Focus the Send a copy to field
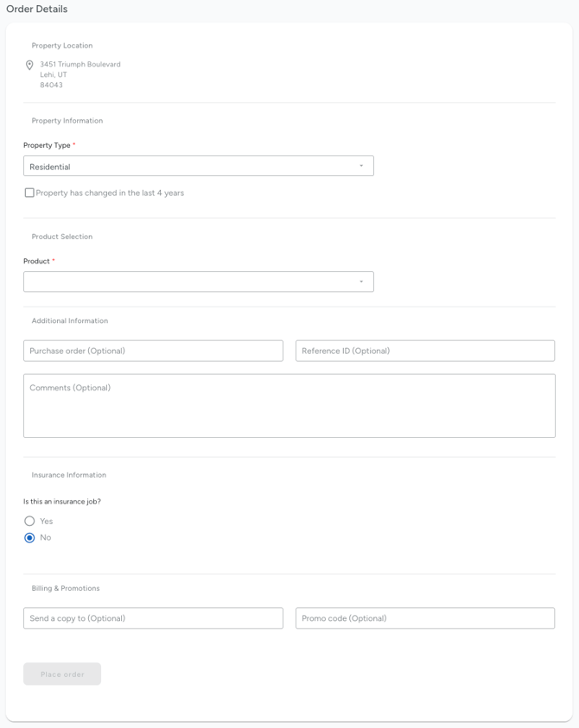This screenshot has height=728, width=579. (x=153, y=618)
